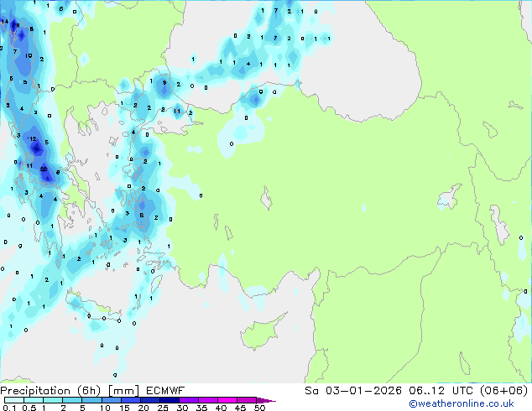The height and width of the screenshot is (411, 532).
Task: Click the 15 mm legend color swatch
Action: (x=131, y=400)
